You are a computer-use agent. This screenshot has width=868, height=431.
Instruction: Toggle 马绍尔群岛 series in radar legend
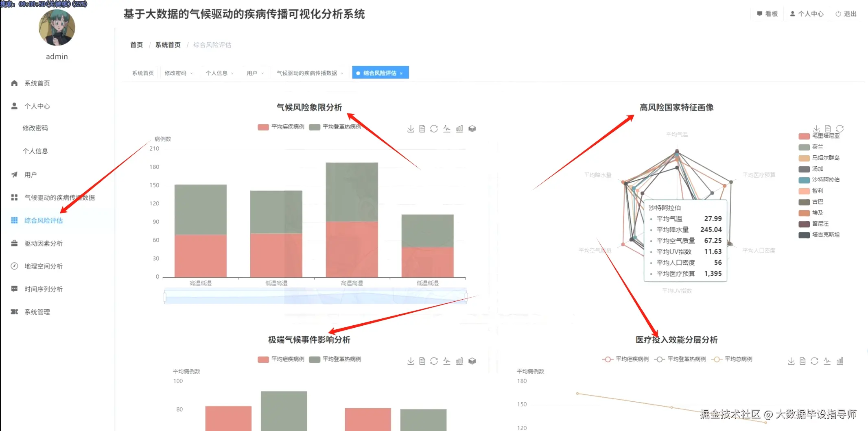819,158
